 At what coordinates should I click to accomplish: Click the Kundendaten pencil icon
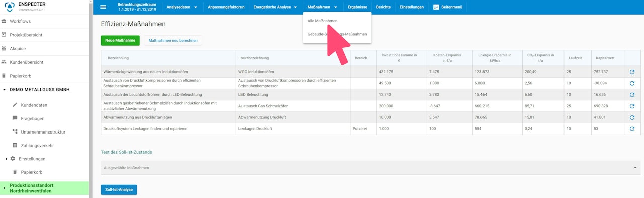pyautogui.click(x=15, y=105)
